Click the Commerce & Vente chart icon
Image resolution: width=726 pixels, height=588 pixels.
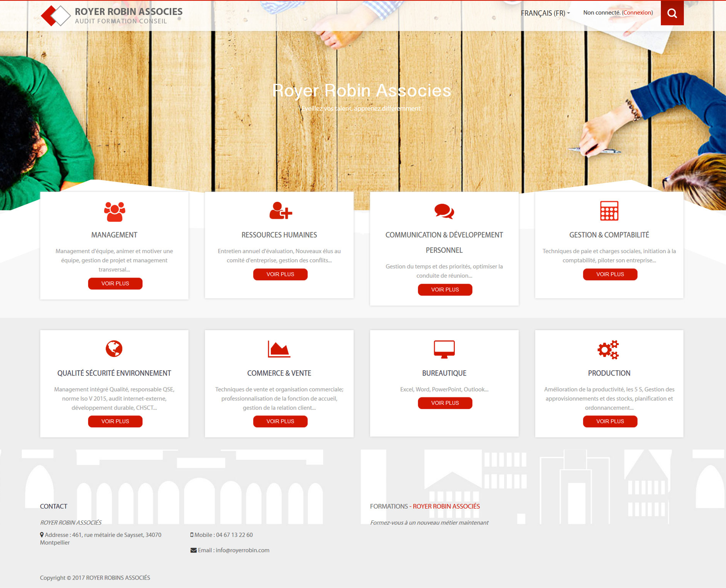click(279, 349)
